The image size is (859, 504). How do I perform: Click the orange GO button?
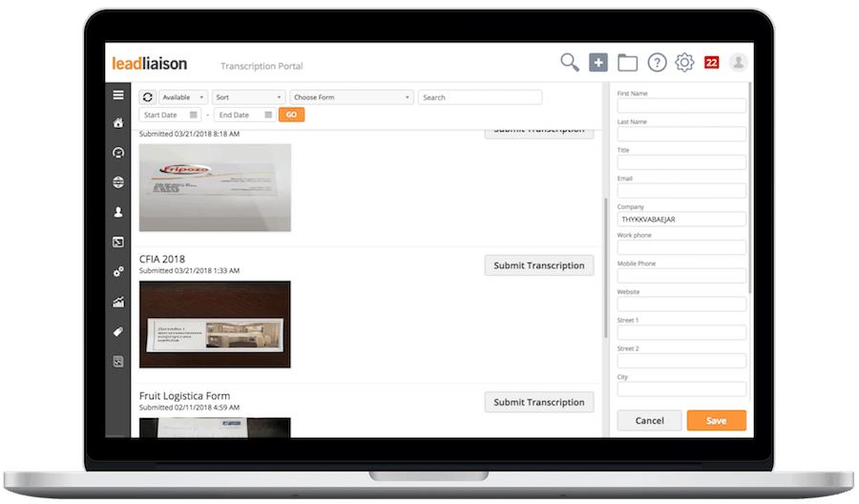(291, 115)
